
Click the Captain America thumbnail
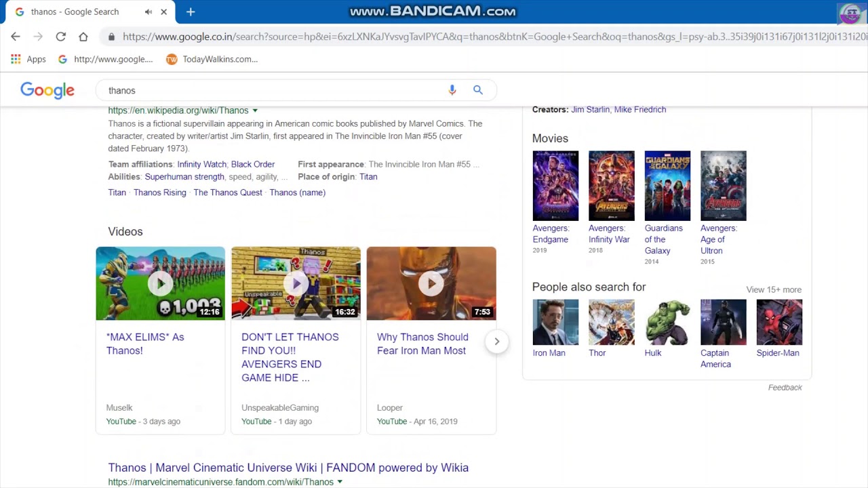724,322
